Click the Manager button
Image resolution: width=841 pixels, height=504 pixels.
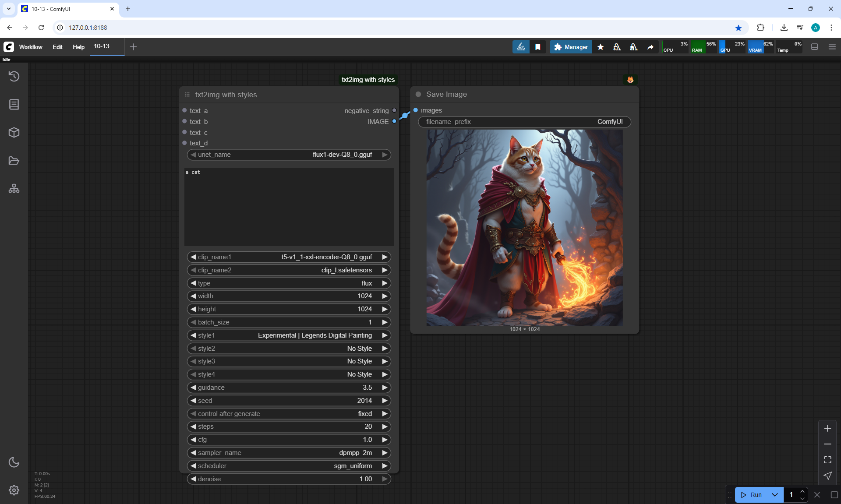571,47
